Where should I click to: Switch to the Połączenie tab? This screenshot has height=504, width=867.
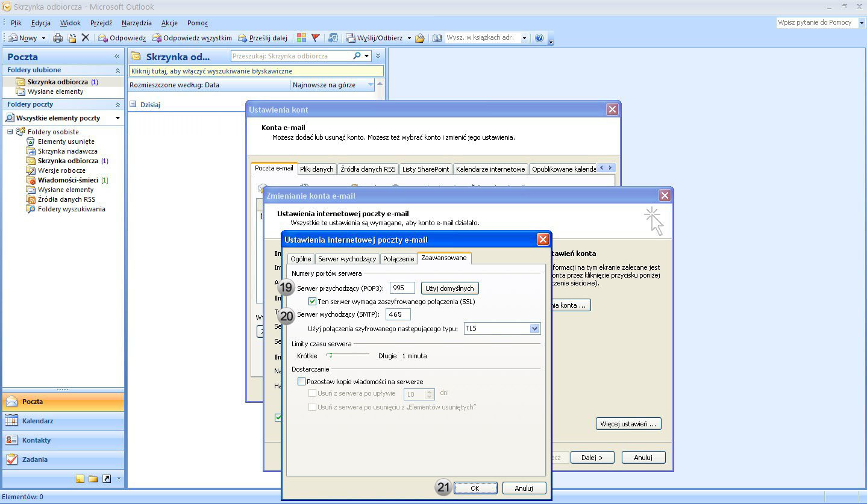pyautogui.click(x=399, y=259)
